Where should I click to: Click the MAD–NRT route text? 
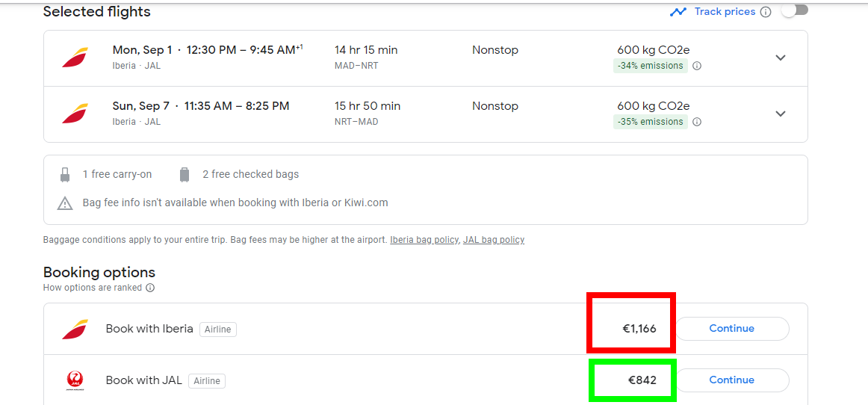(356, 66)
